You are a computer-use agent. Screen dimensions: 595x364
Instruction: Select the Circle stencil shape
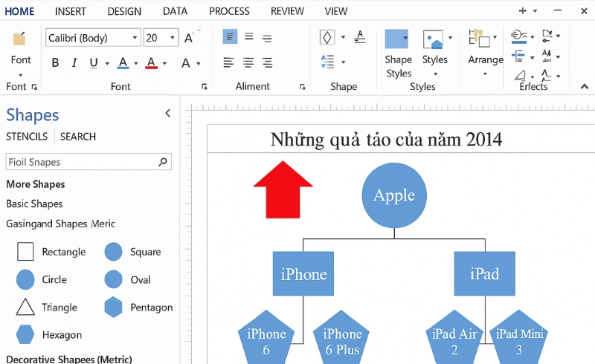click(x=25, y=280)
